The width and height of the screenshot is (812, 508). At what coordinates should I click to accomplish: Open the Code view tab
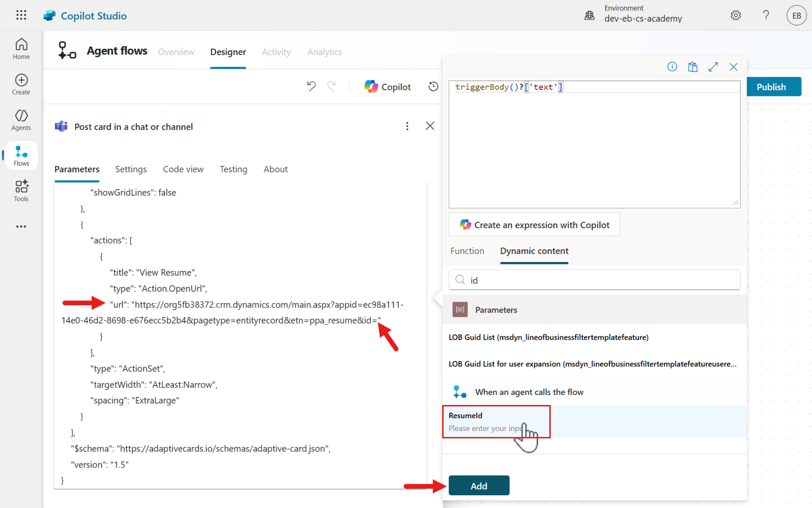click(183, 169)
